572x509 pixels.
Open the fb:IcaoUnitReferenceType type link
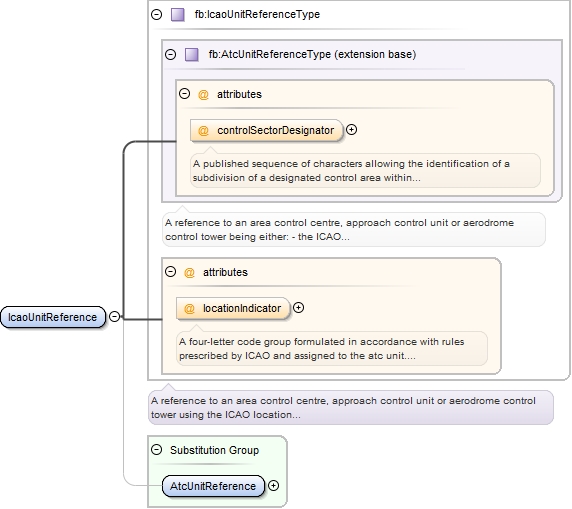257,15
